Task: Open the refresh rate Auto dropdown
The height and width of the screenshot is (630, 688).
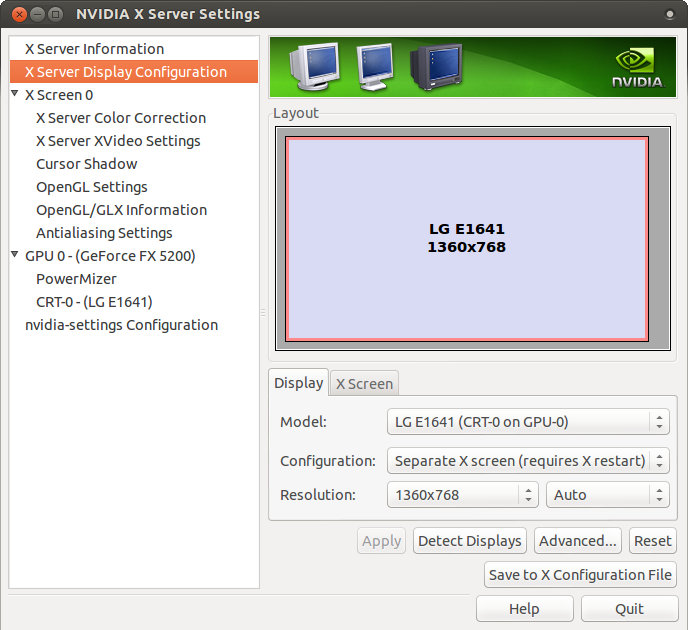Action: [608, 495]
